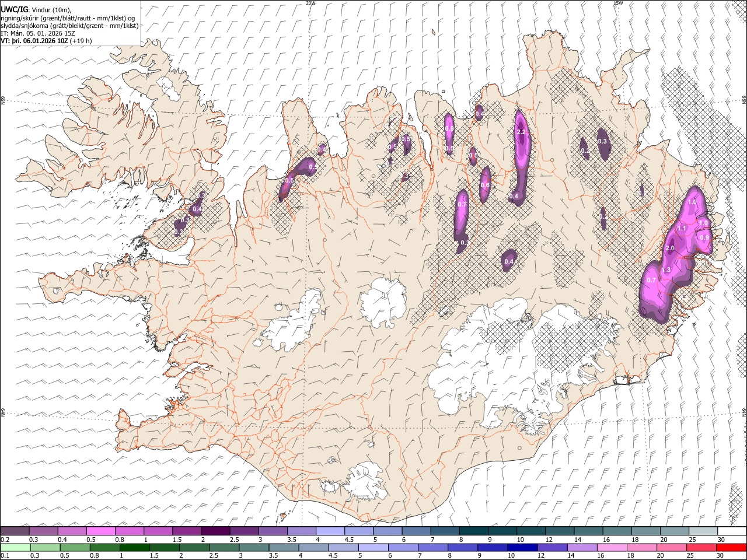747x560 pixels.
Task: Click the 0.6 precipitation value in the north
Action: (485, 185)
